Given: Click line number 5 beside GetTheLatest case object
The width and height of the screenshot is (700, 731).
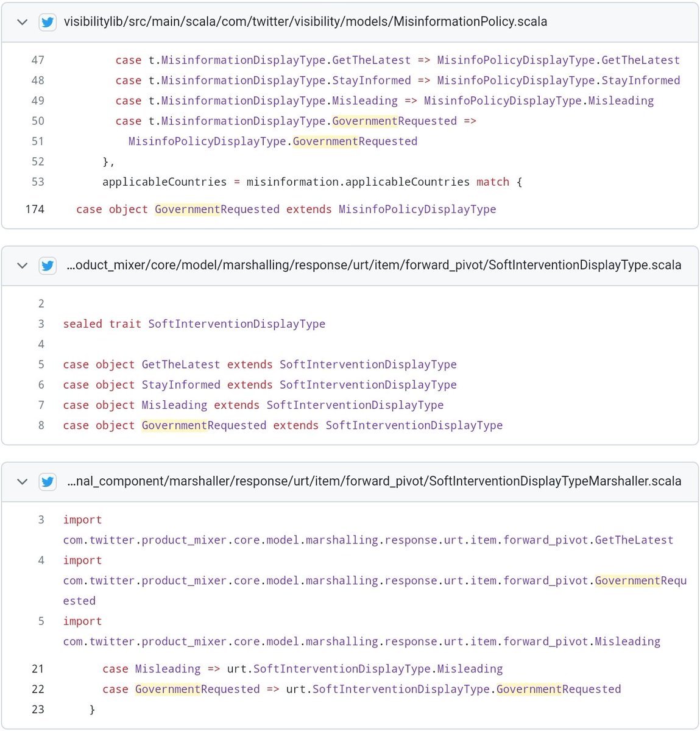Looking at the screenshot, I should coord(41,365).
